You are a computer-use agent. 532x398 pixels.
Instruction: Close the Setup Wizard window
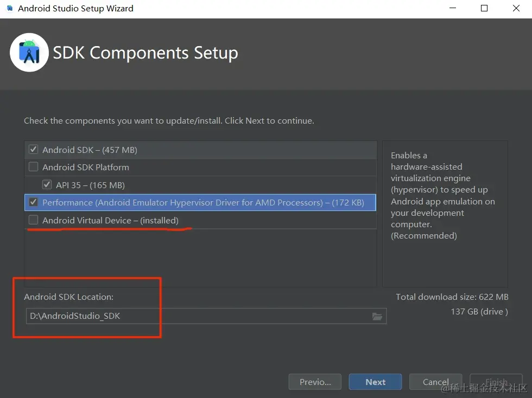pos(516,8)
